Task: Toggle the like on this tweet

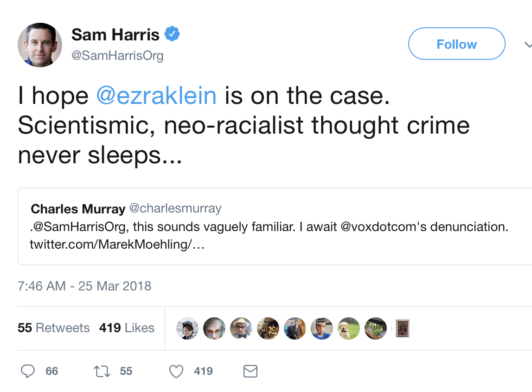Action: tap(176, 371)
